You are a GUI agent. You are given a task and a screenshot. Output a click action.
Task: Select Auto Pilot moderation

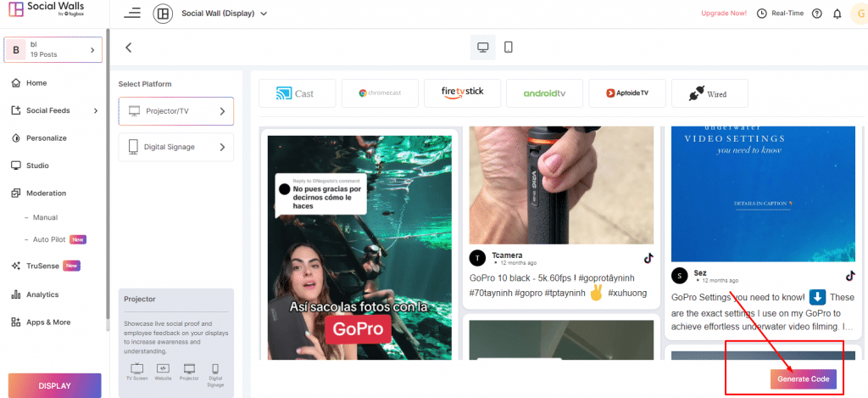[49, 239]
